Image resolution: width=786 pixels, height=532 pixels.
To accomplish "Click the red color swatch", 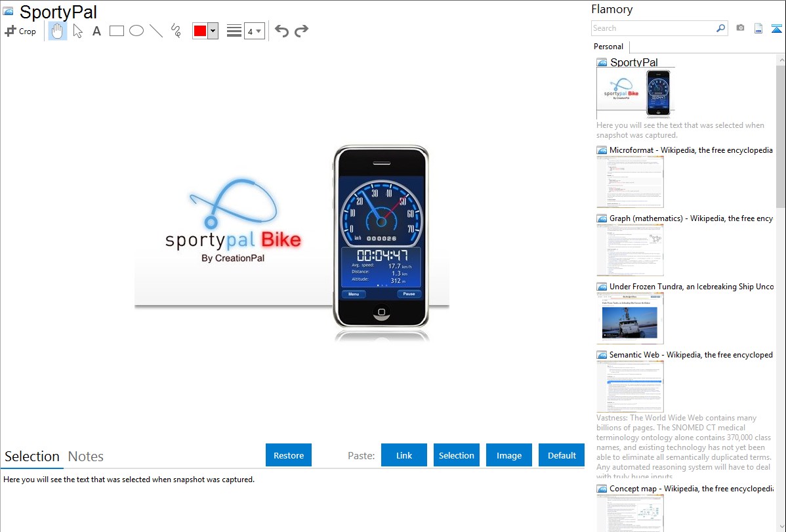I will click(200, 31).
